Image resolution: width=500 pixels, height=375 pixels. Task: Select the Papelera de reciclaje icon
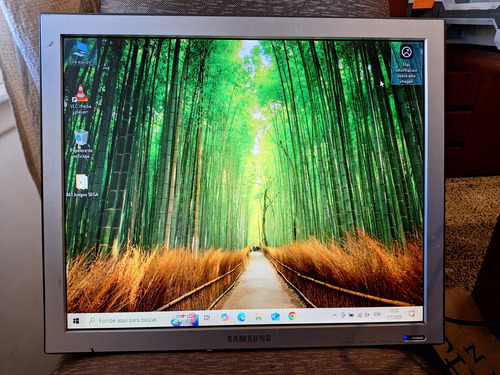(x=81, y=144)
